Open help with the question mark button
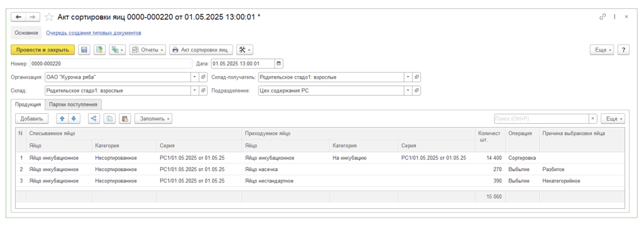The image size is (644, 227). pyautogui.click(x=623, y=50)
